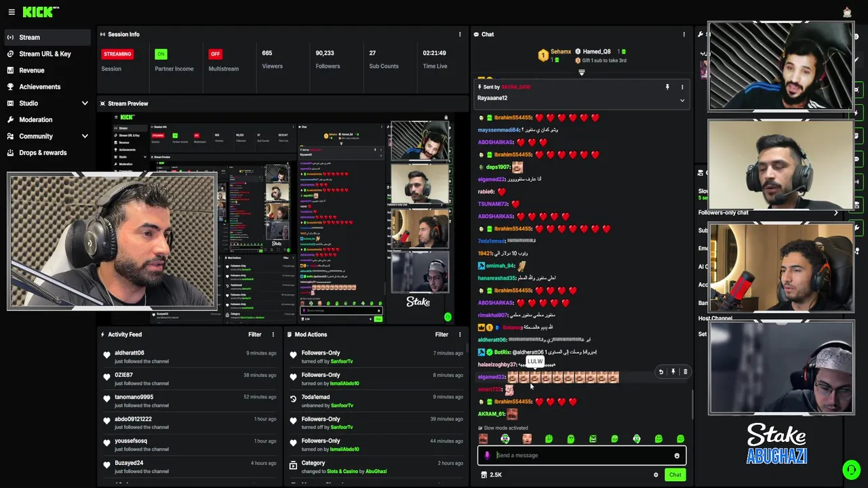This screenshot has width=868, height=488.
Task: Pick the last green quick emote in row
Action: tap(680, 439)
